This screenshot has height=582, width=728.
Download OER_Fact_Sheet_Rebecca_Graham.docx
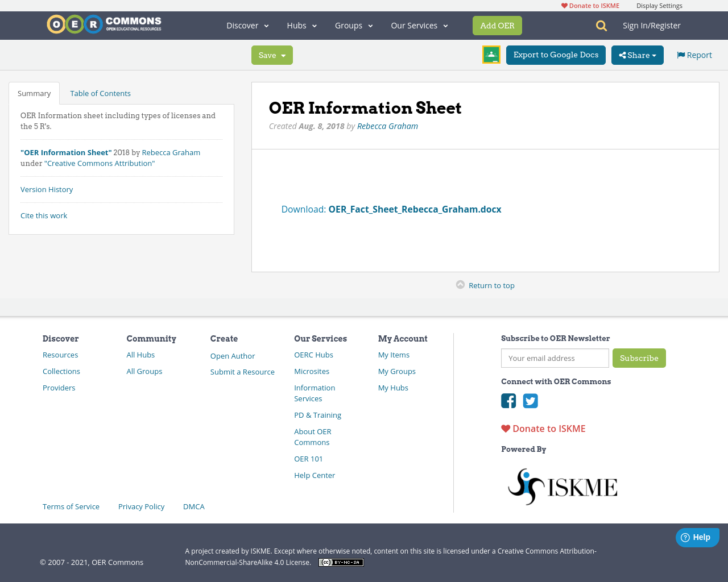(414, 209)
